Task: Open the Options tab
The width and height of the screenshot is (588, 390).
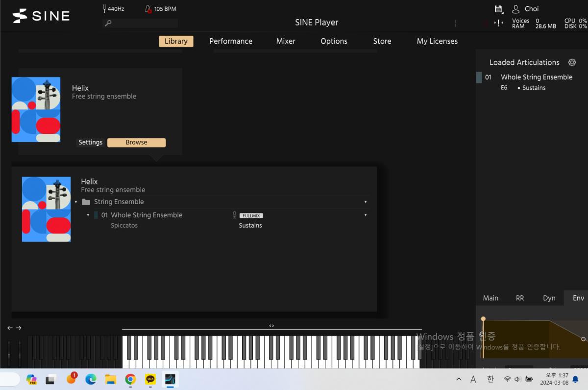Action: click(x=334, y=41)
